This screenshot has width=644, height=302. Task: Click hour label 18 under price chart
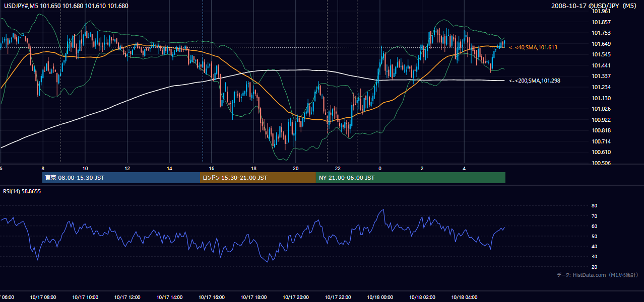click(253, 169)
